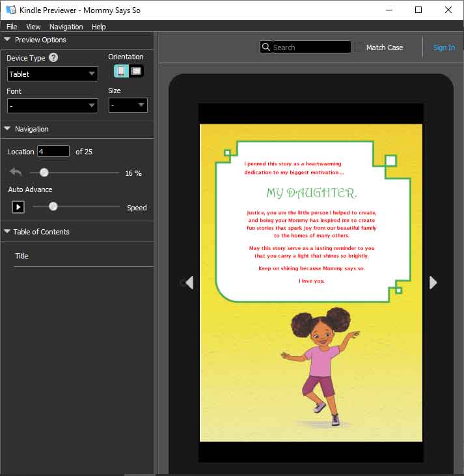Open the Device Type dropdown showing Tablet
464x476 pixels.
point(53,74)
